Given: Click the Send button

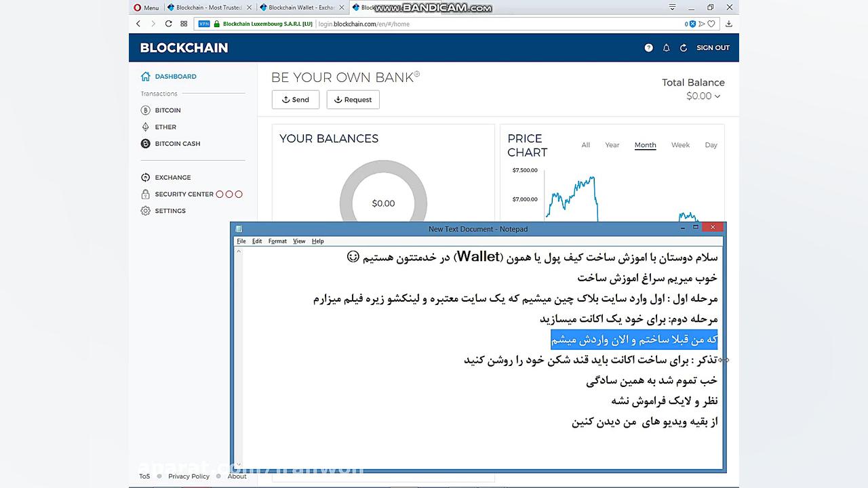Looking at the screenshot, I should pos(296,100).
